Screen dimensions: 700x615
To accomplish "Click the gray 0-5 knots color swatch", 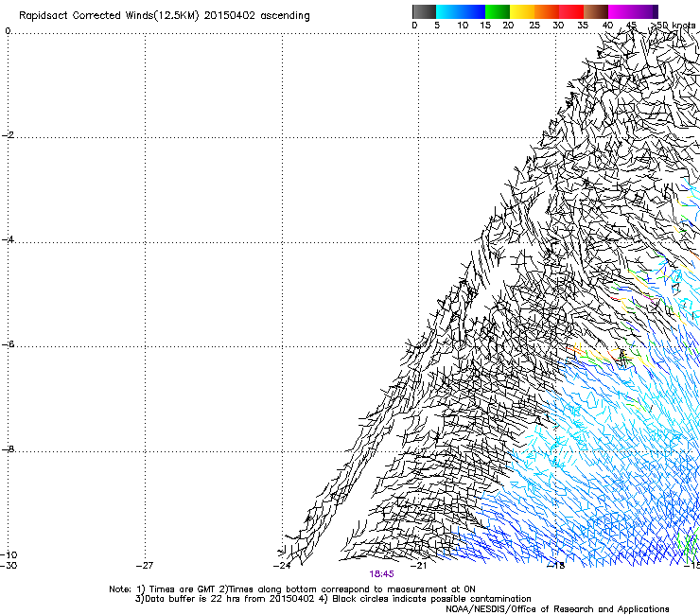I will [424, 11].
